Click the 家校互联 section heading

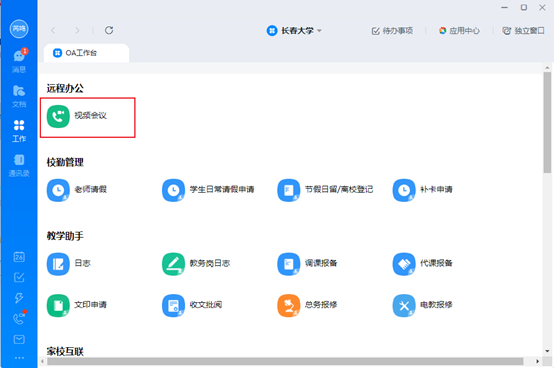pyautogui.click(x=65, y=351)
